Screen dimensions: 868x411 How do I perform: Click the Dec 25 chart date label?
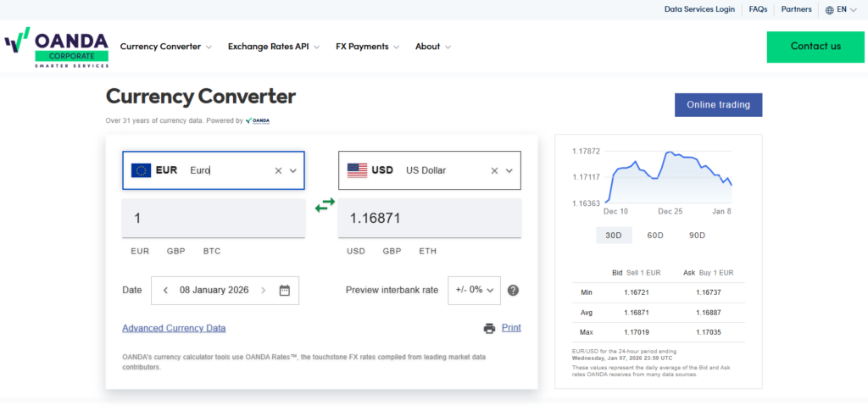(x=670, y=211)
